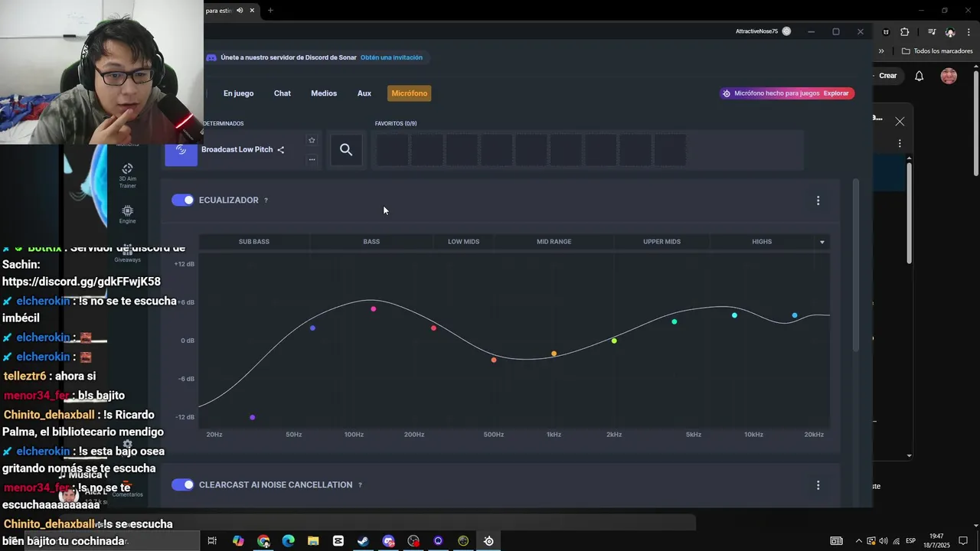
Task: Open AttractiveNose75 account avatar icon
Action: click(x=786, y=31)
